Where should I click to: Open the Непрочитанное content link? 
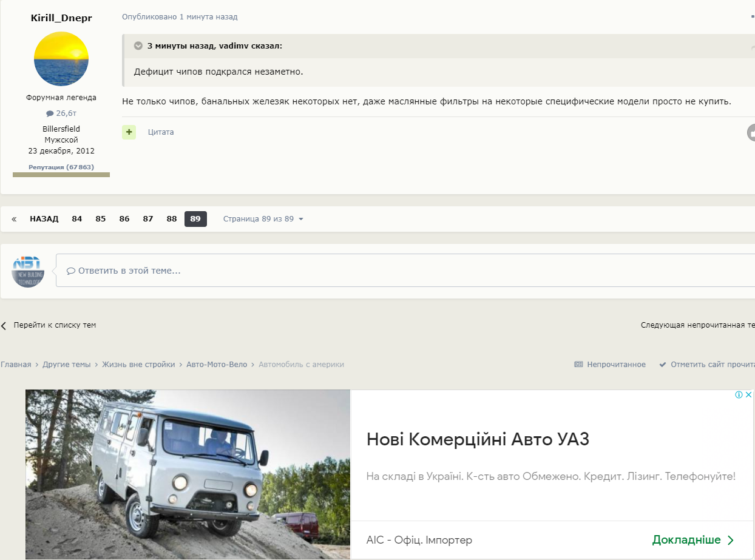[x=610, y=365]
